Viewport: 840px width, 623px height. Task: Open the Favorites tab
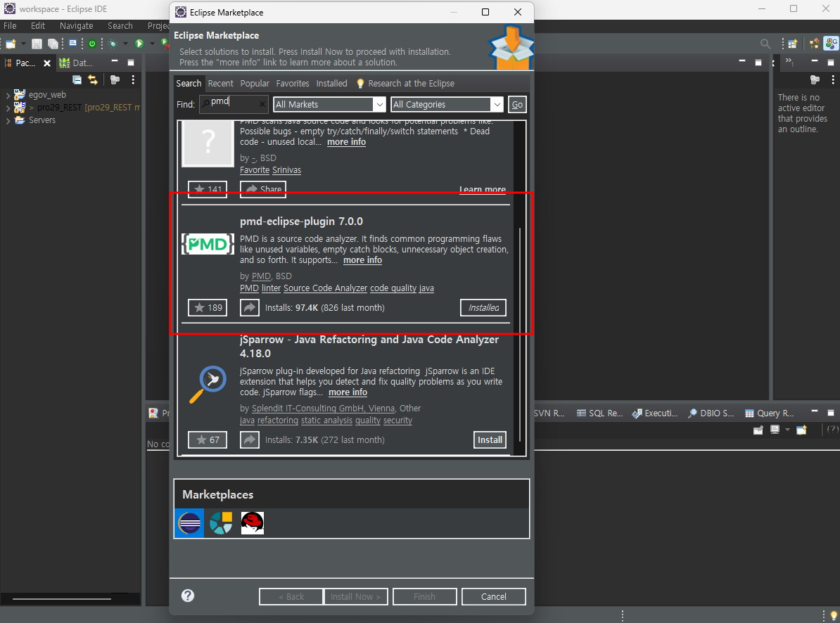point(293,84)
